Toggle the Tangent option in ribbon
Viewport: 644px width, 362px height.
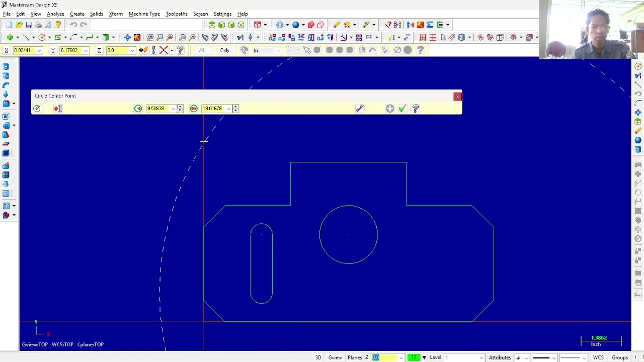359,109
